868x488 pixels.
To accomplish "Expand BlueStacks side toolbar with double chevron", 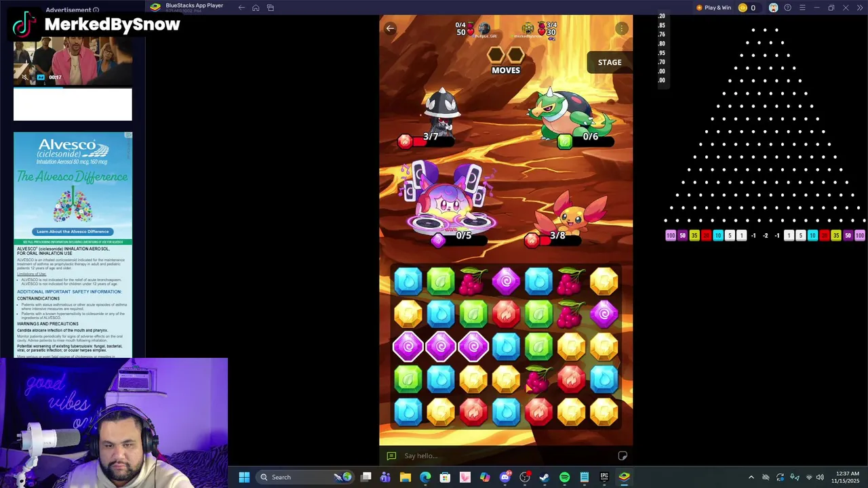I will click(x=861, y=7).
